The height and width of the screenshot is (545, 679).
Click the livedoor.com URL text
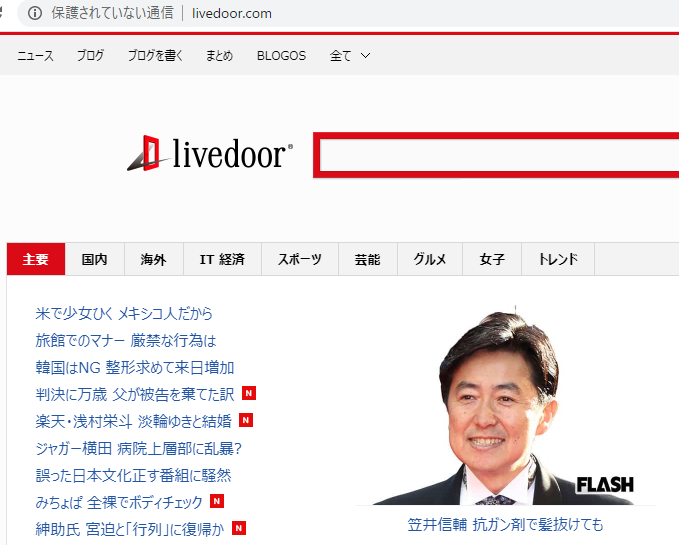(x=232, y=13)
